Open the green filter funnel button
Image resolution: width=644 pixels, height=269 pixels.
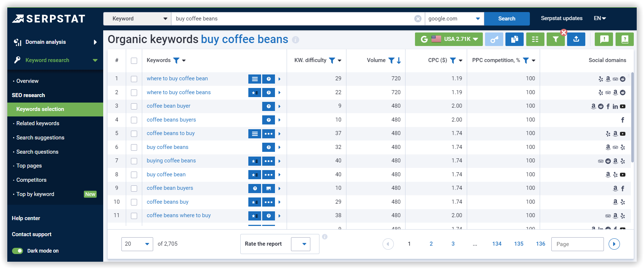[x=556, y=39]
